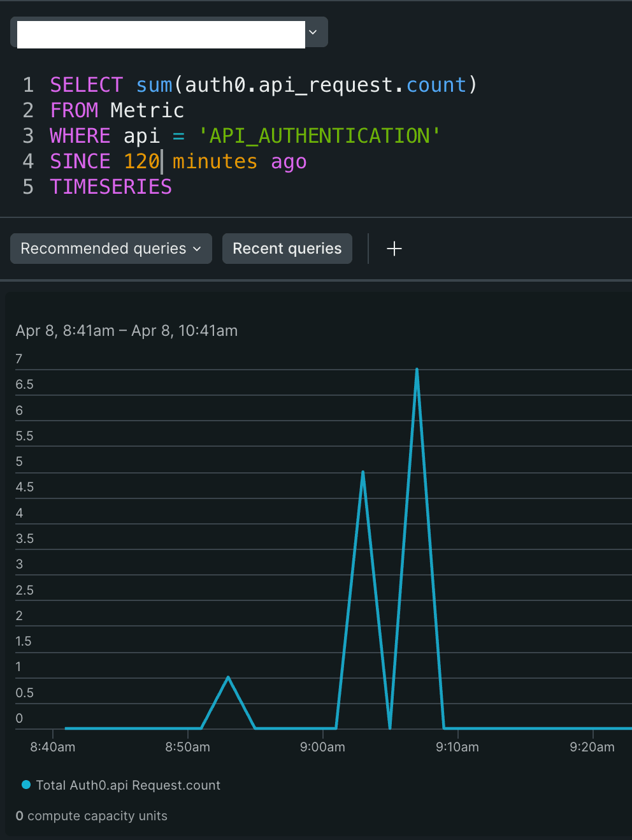632x840 pixels.
Task: Click the 'API_AUTHENTICATION' string literal
Action: pyautogui.click(x=319, y=135)
